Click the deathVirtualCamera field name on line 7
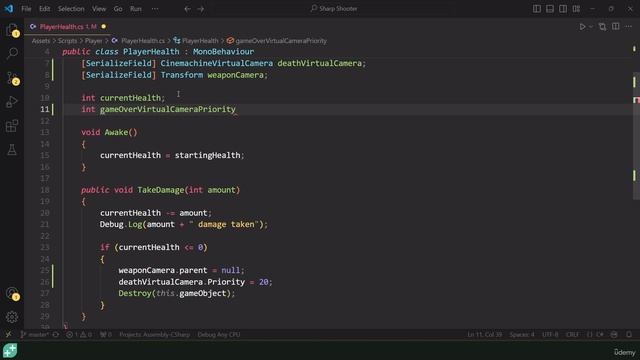640x360 pixels. click(319, 63)
